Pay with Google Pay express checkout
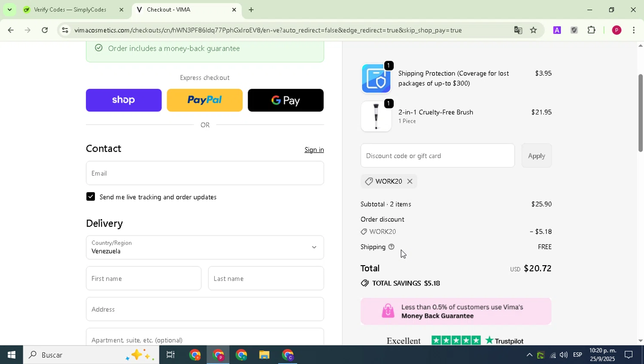The image size is (644, 364). coord(286,100)
